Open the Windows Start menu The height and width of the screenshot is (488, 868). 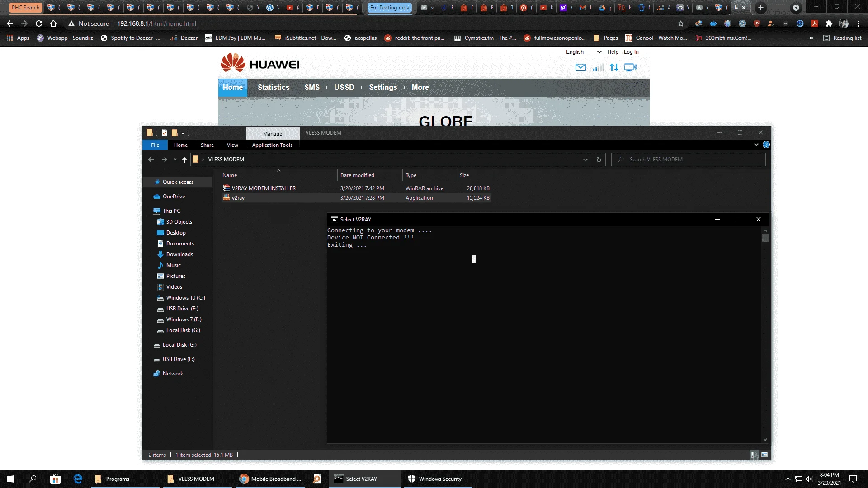coord(11,479)
